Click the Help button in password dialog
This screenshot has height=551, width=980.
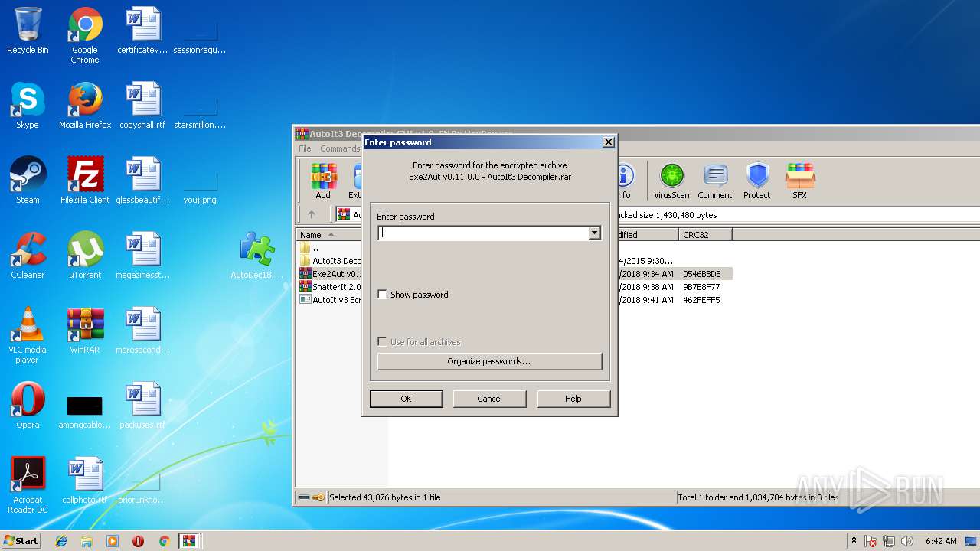point(573,399)
